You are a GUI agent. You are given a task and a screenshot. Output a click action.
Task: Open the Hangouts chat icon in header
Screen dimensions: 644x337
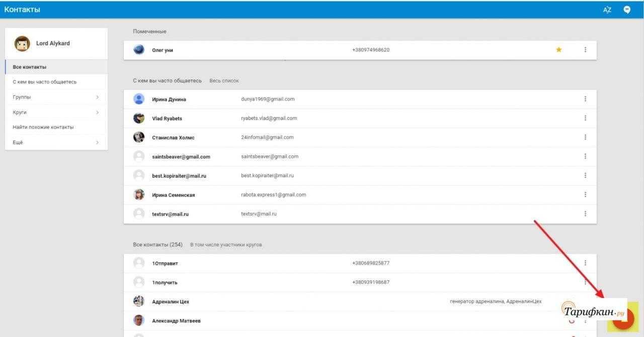click(627, 10)
